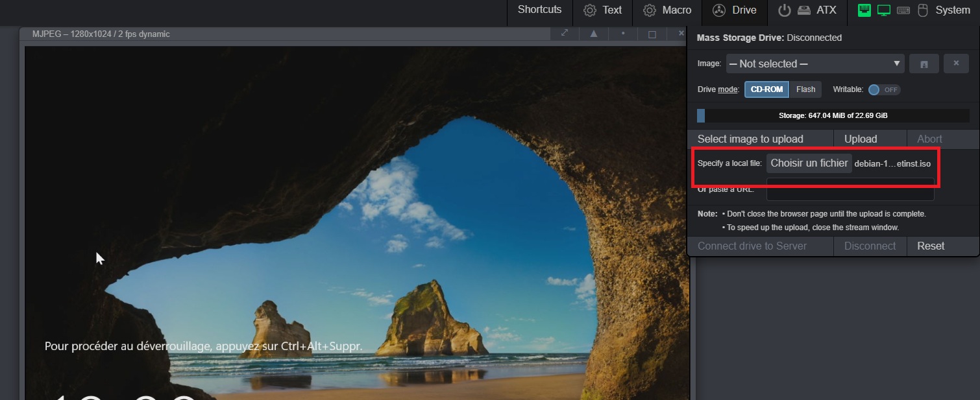Click the Drive mode label
The height and width of the screenshot is (400, 980).
pyautogui.click(x=718, y=89)
